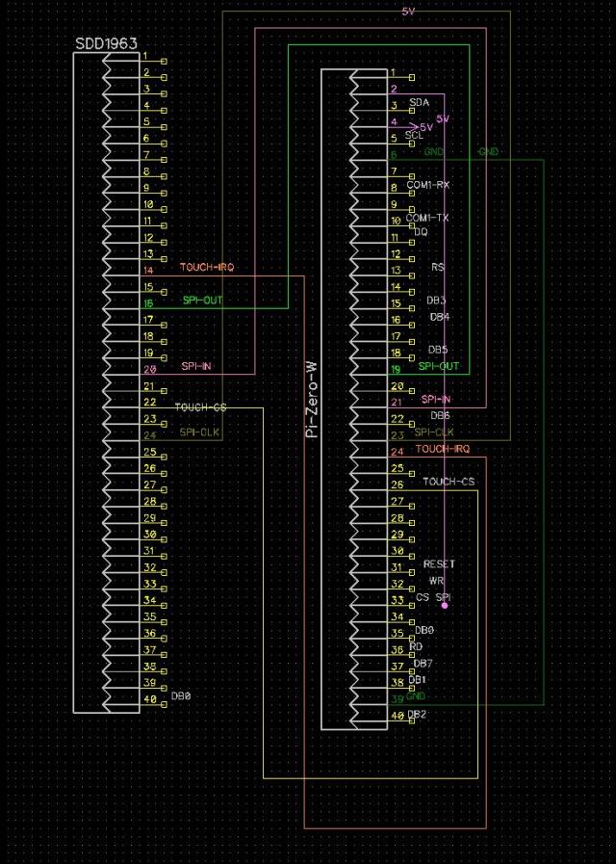This screenshot has height=864, width=616.
Task: Select the 5V net label at top wire
Action: [409, 13]
